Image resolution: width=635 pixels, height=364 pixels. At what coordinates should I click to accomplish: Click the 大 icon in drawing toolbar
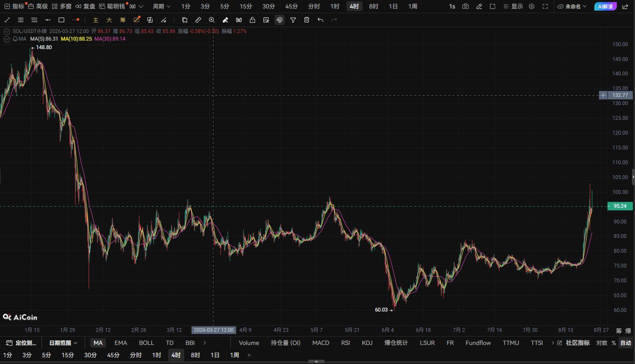109,20
